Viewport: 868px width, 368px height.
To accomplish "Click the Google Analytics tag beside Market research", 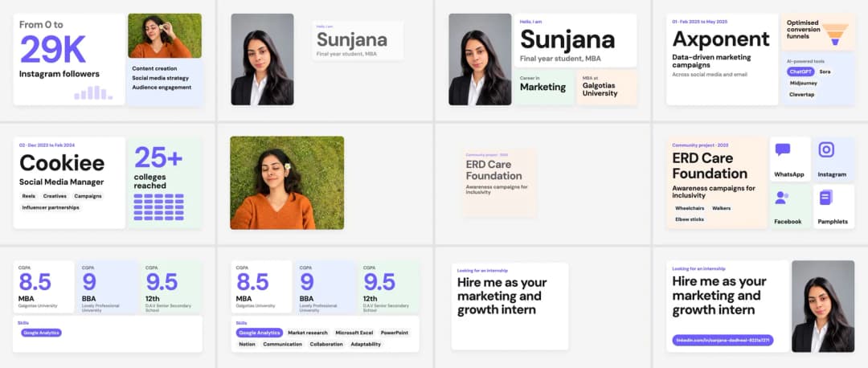I will (259, 333).
